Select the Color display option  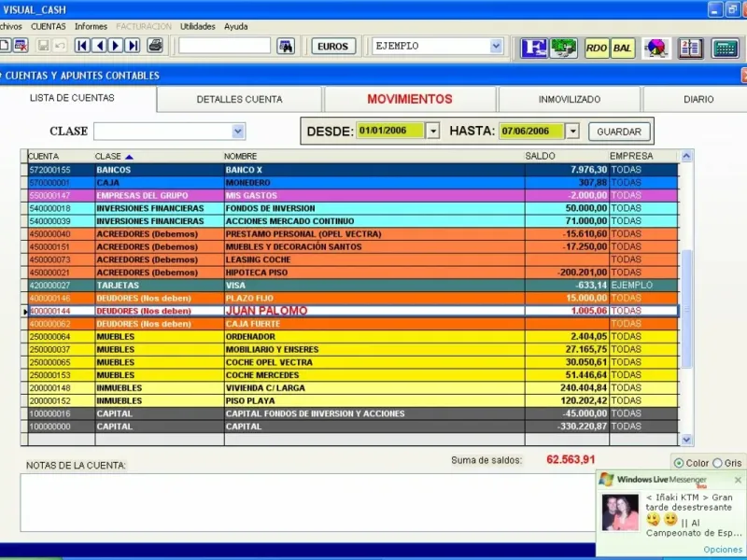tap(679, 463)
